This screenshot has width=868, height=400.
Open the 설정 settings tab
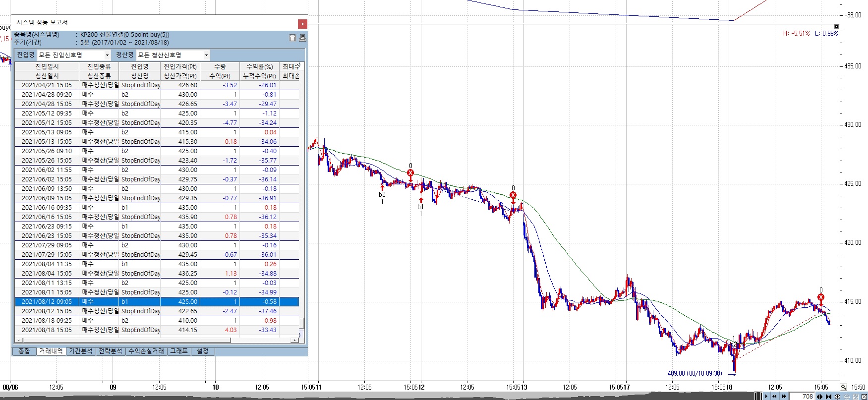point(202,351)
